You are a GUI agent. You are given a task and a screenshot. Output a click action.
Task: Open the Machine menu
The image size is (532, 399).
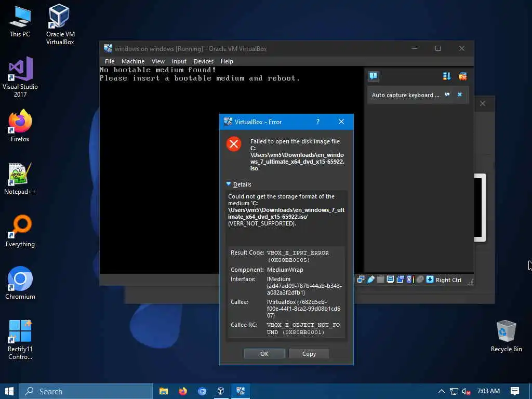133,61
